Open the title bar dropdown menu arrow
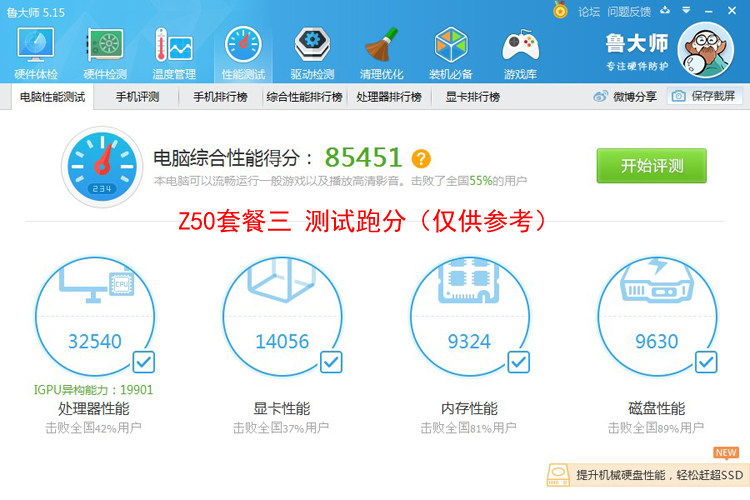The height and width of the screenshot is (500, 750). pos(686,10)
